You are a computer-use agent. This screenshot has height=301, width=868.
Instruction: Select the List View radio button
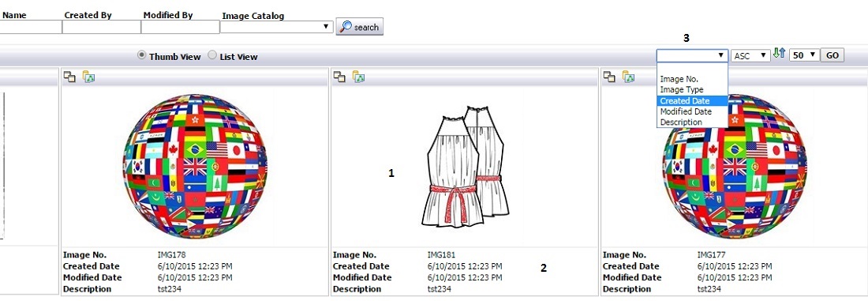point(212,55)
